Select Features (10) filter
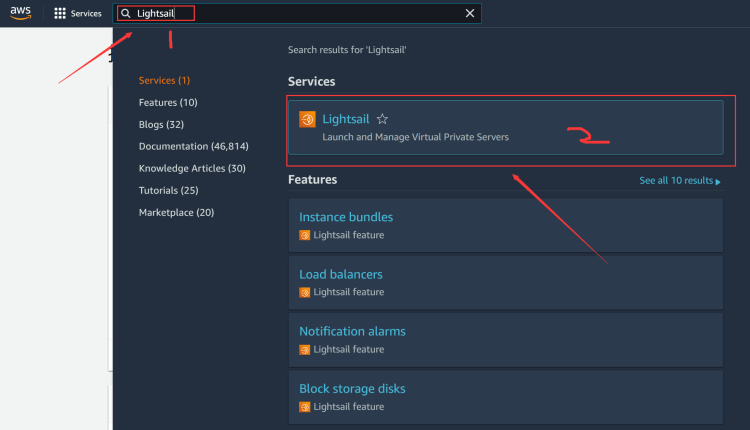Screen dimensions: 750x430 [168, 102]
